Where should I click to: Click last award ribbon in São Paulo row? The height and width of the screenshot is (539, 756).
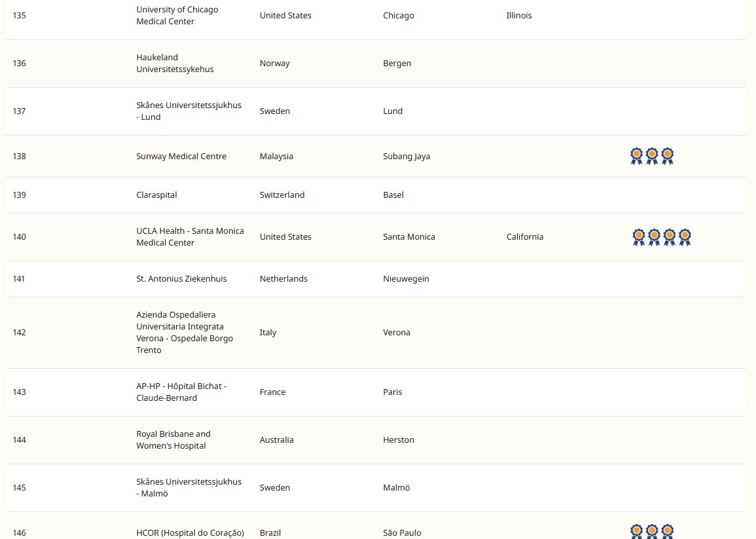tap(667, 531)
